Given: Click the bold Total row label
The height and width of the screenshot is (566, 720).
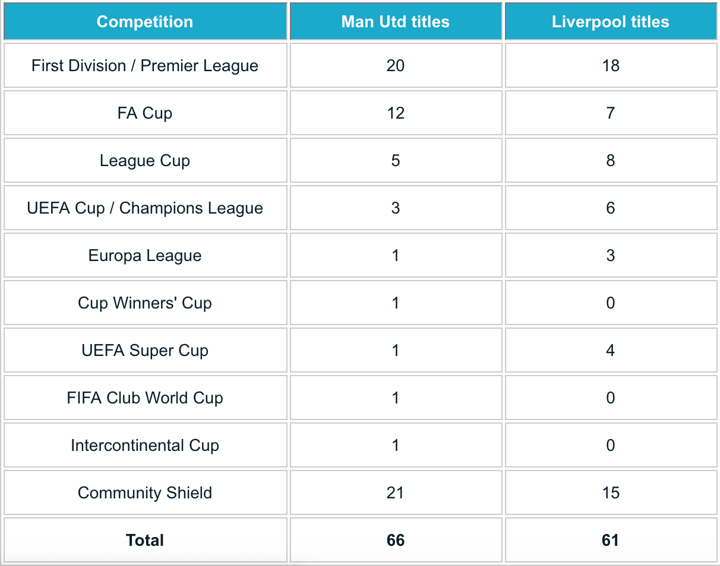Looking at the screenshot, I should pyautogui.click(x=145, y=540).
